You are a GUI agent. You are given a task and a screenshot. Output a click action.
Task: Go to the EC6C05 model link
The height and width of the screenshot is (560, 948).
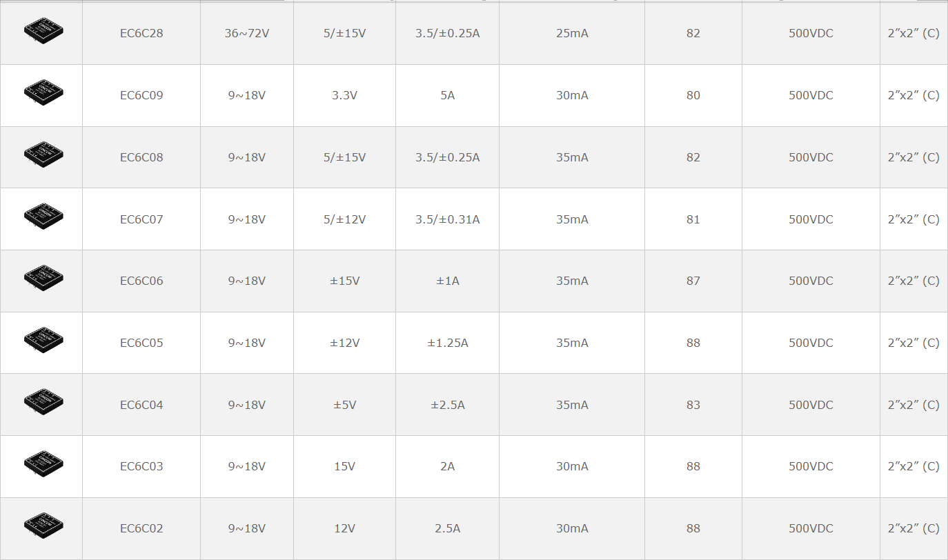coord(141,343)
